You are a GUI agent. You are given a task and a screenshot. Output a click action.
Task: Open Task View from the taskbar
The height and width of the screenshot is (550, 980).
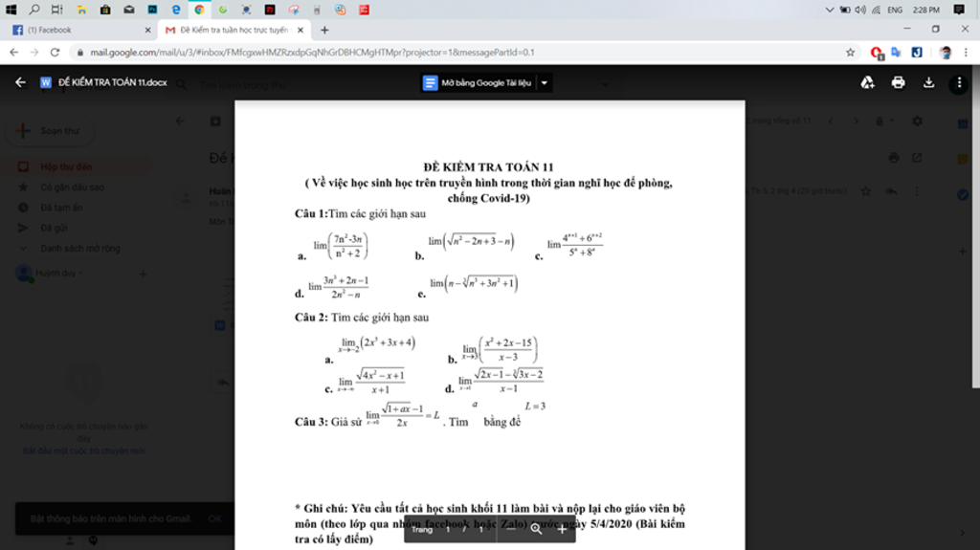[56, 10]
